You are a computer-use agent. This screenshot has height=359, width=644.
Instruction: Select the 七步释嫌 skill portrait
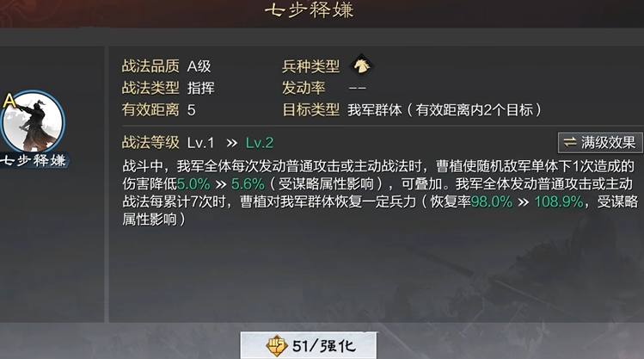click(x=33, y=121)
